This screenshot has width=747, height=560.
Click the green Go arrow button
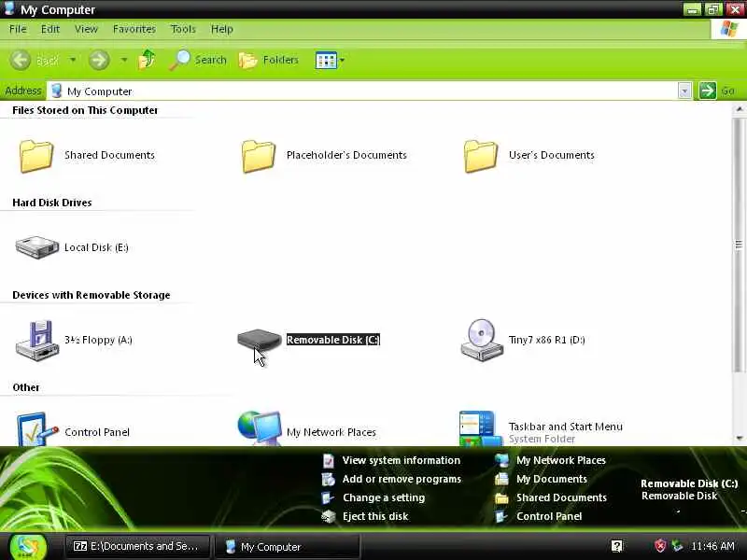coord(708,91)
